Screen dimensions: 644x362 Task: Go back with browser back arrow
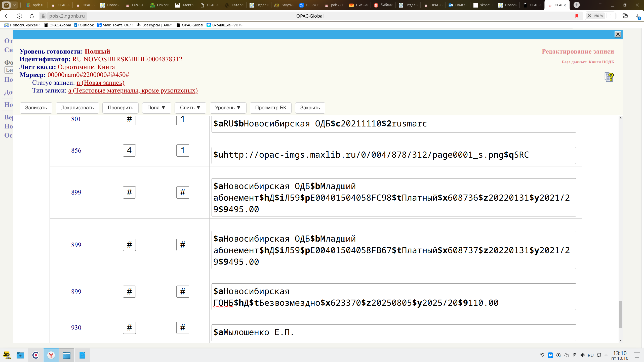[x=7, y=16]
